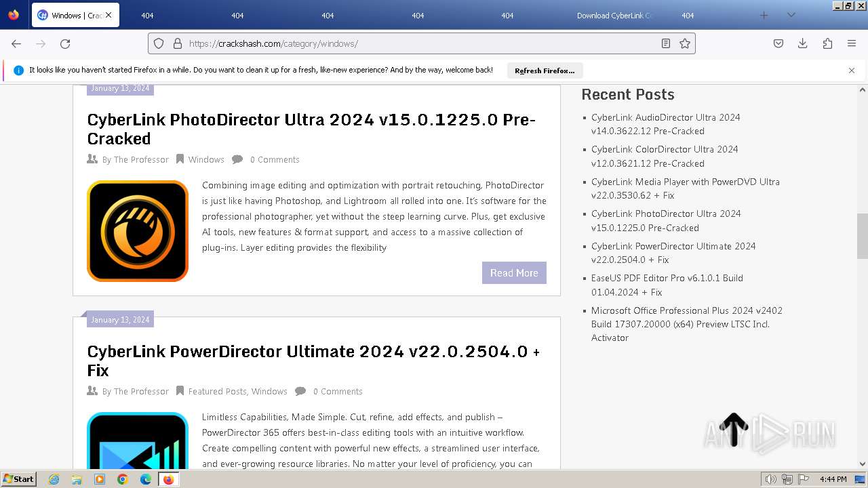Bookmark this page with the star icon
Viewport: 868px width, 488px height.
pos(685,43)
